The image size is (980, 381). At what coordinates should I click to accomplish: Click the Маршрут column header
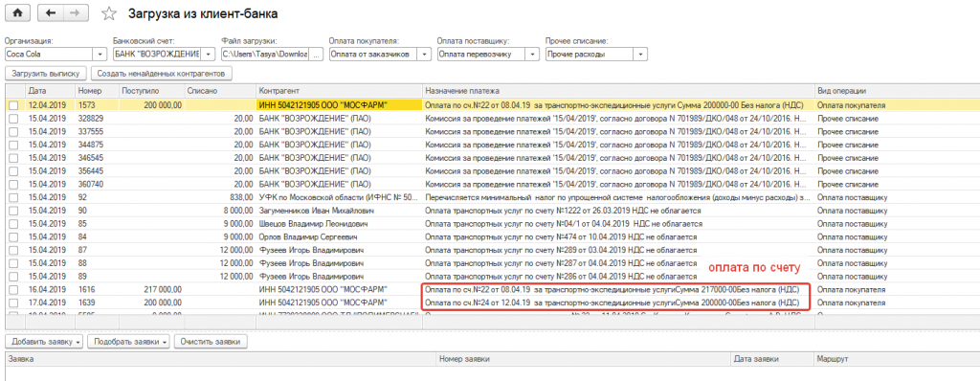pos(897,359)
